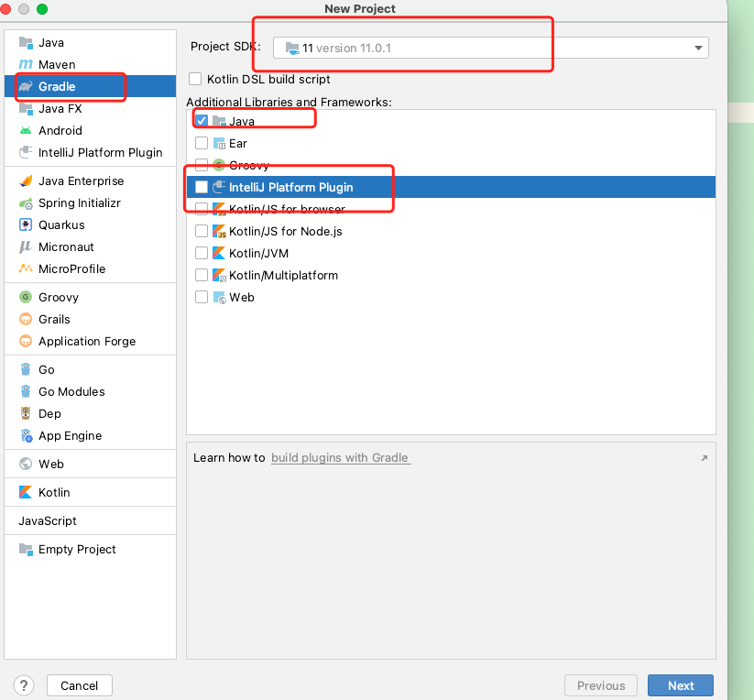Click the Web globe icon in the sidebar
This screenshot has width=754, height=700.
click(x=26, y=464)
